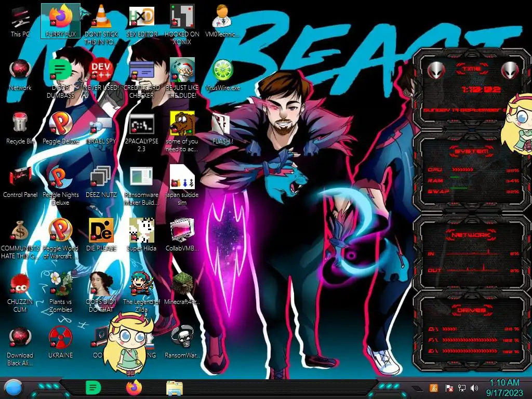Click the CPU usage bar in gadget

[462, 170]
